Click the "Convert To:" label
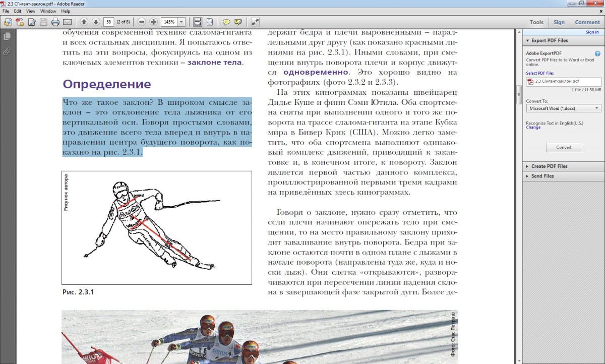 coord(537,101)
